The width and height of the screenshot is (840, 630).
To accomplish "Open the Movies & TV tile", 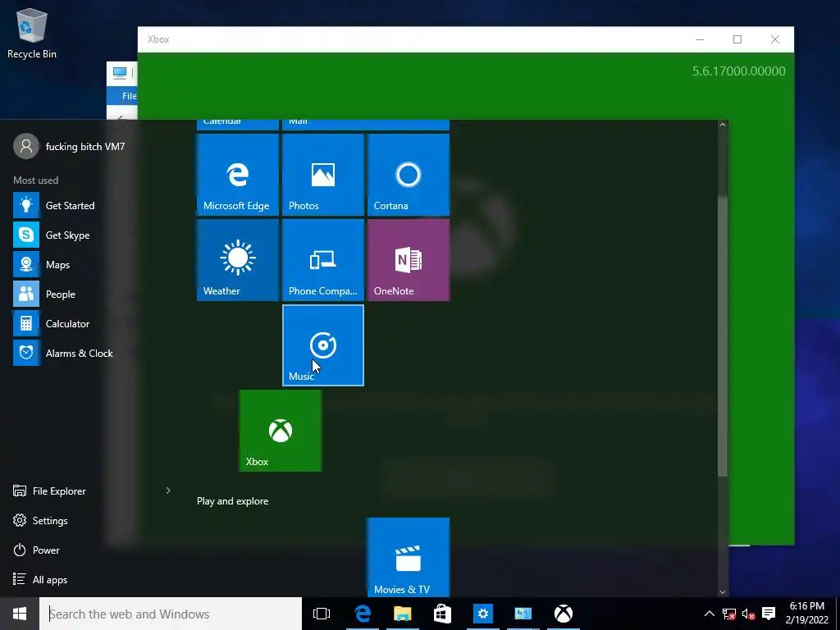I will [x=409, y=557].
